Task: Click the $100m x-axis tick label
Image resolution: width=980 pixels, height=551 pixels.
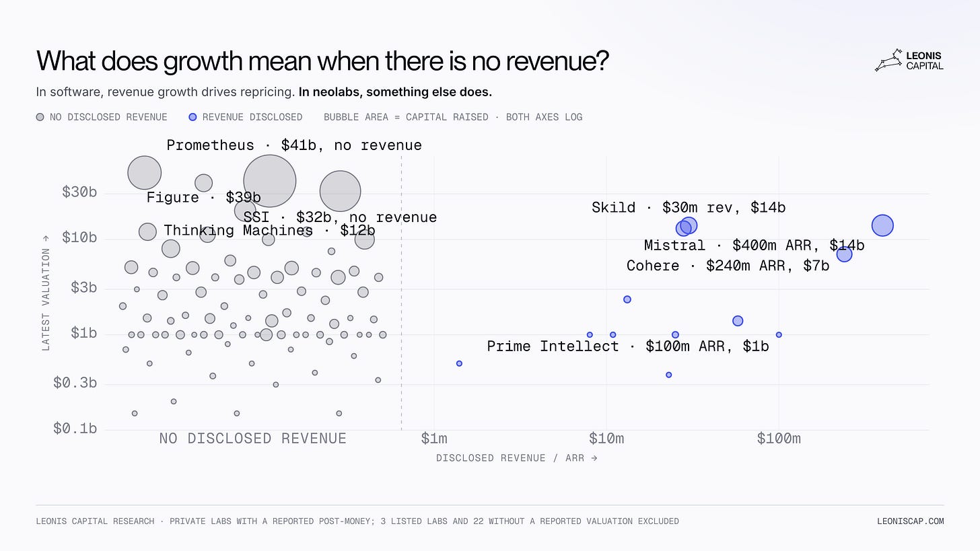Action: click(779, 439)
